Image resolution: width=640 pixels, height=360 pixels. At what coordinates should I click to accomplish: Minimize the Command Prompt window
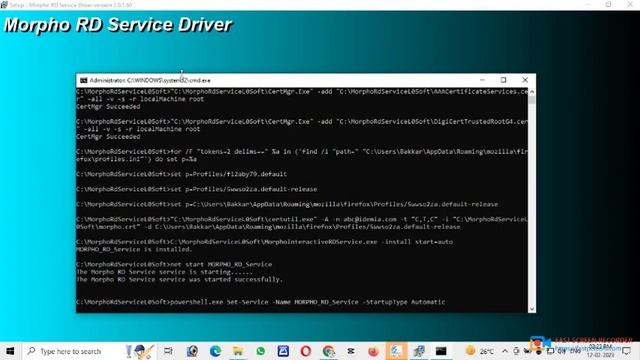(482, 80)
